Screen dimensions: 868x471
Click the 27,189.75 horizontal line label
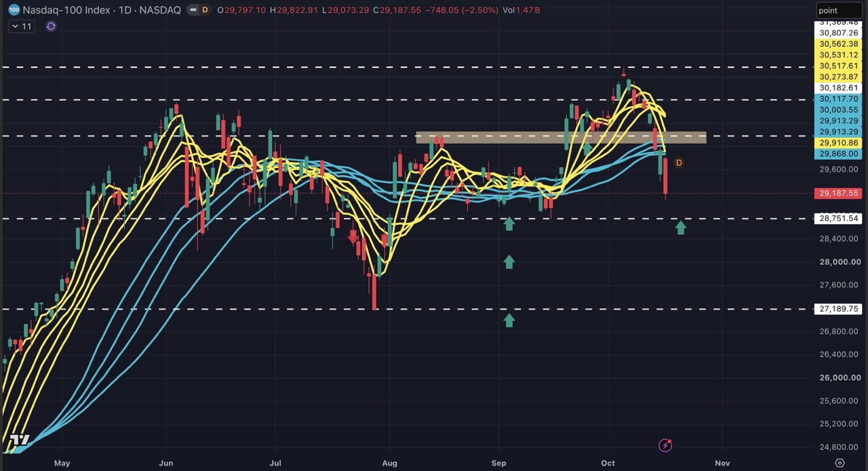click(x=839, y=308)
